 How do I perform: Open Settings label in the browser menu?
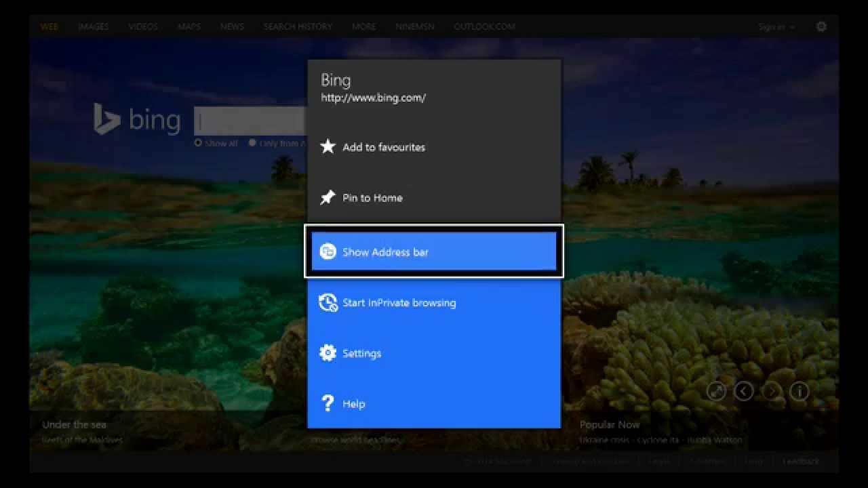coord(361,354)
